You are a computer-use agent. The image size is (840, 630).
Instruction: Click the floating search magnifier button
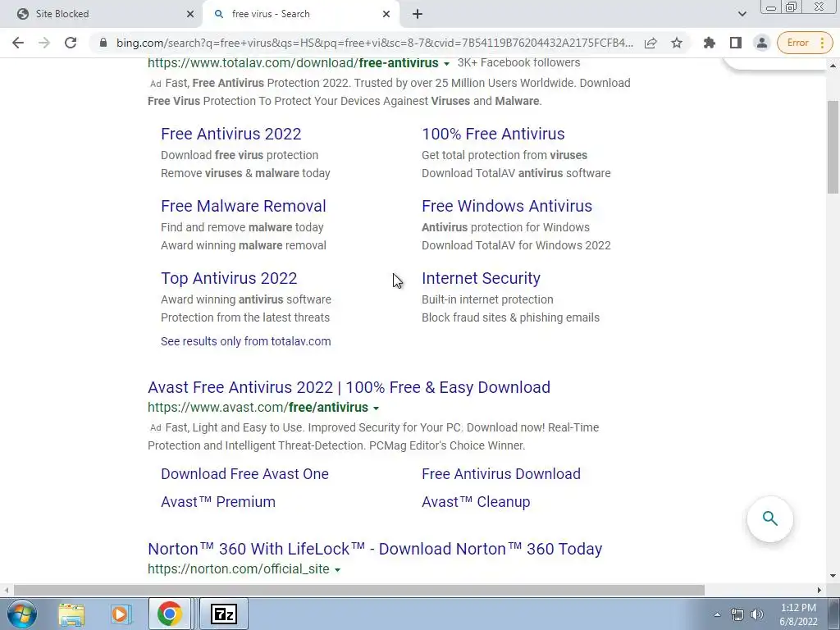click(769, 518)
